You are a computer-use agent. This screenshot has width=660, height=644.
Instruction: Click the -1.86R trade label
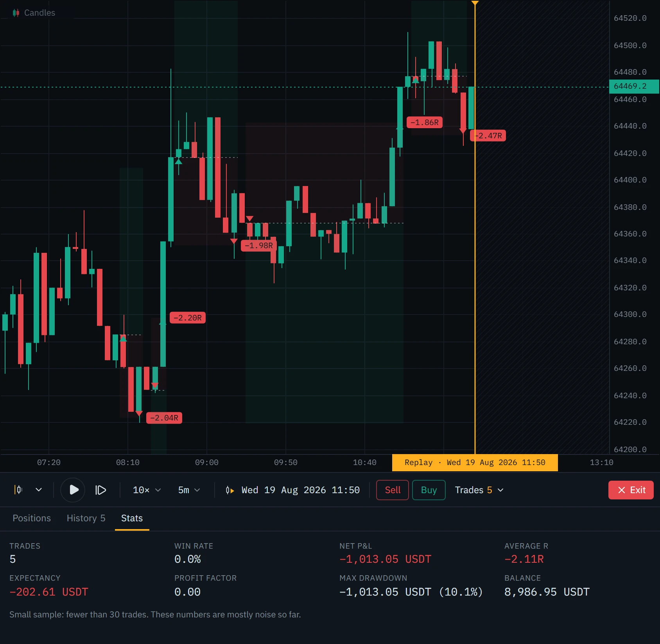(425, 122)
